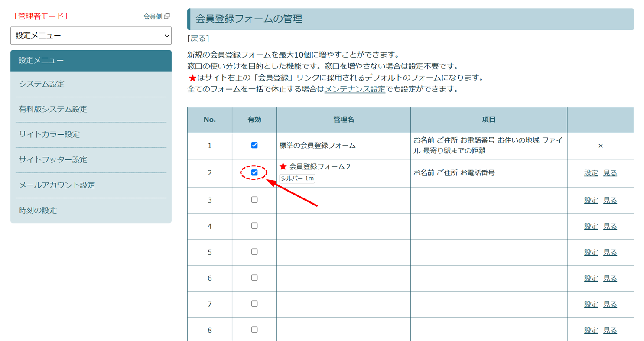Open サイトフッター設定 menu item

(x=53, y=159)
